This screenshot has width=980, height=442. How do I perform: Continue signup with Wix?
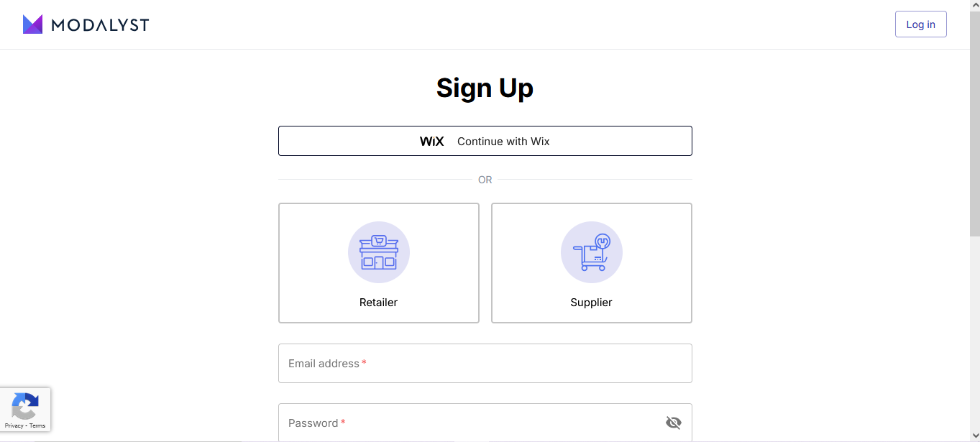pos(485,141)
